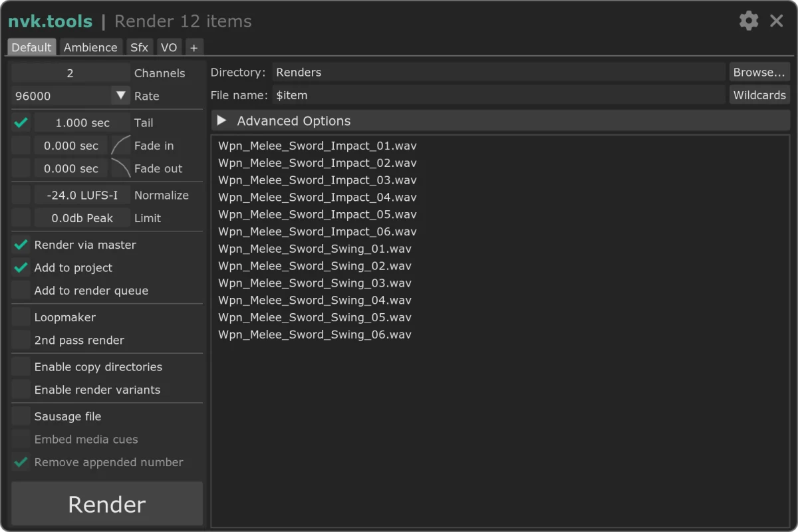Open the Wildcards button
The width and height of the screenshot is (798, 532).
759,95
